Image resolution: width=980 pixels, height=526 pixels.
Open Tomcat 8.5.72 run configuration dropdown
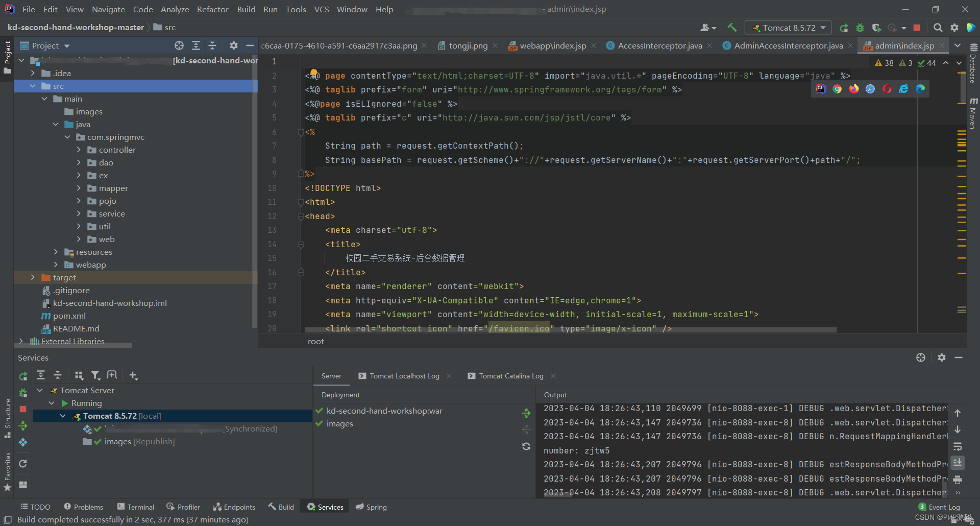pos(788,28)
